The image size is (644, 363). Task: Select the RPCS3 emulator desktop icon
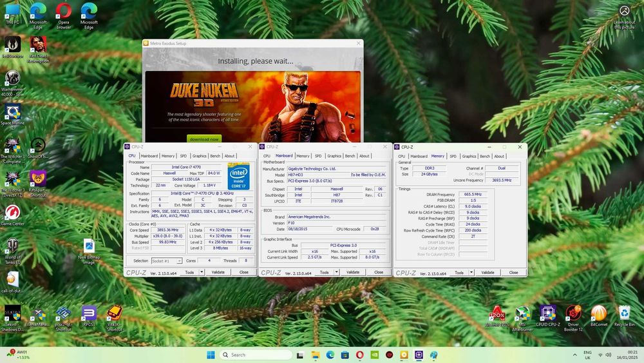click(89, 316)
